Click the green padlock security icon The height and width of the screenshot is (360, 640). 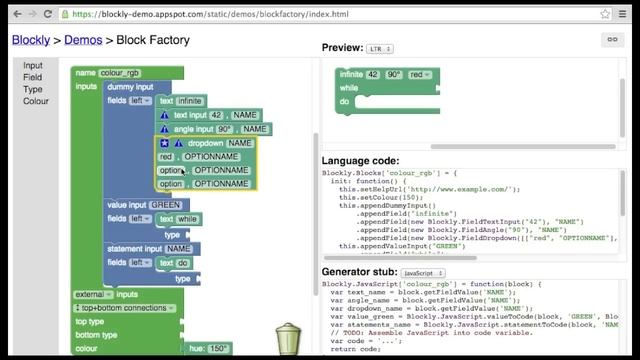point(65,14)
